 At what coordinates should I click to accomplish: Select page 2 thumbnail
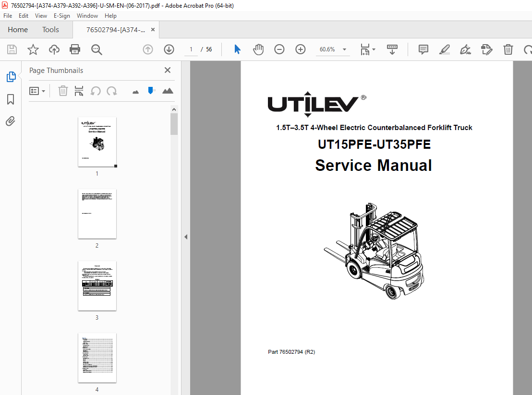coord(97,214)
